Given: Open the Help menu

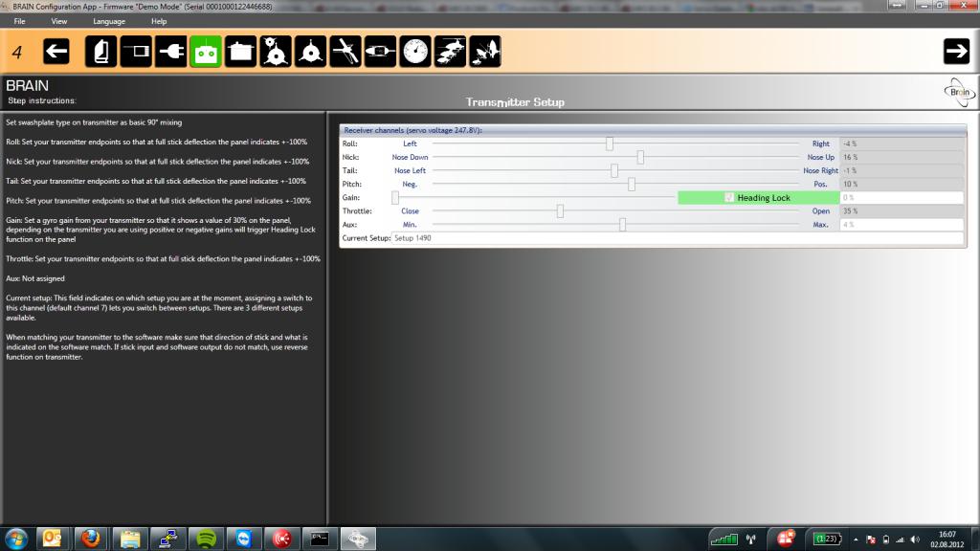Looking at the screenshot, I should (159, 21).
